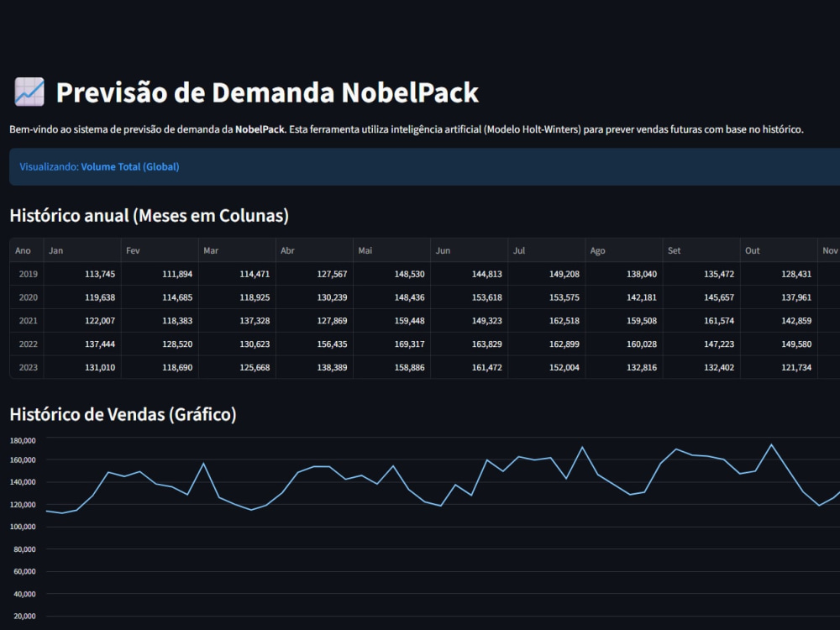This screenshot has width=840, height=630.
Task: Select cell 137,444 in the 2022 row
Action: click(x=82, y=344)
